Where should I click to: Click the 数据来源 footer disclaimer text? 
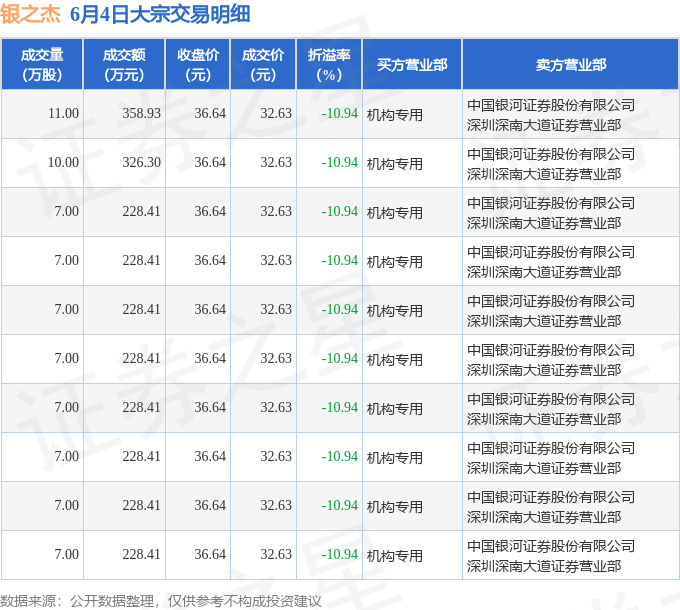point(161,601)
